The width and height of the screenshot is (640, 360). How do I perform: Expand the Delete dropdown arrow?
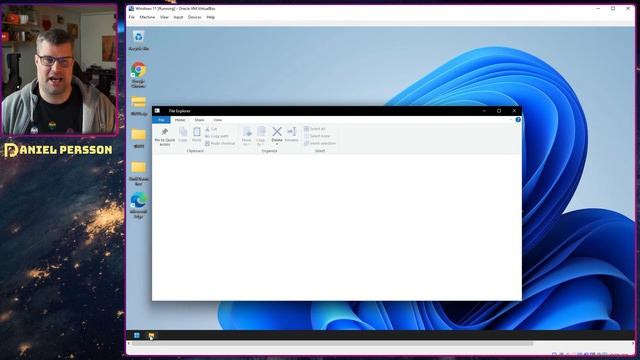277,143
